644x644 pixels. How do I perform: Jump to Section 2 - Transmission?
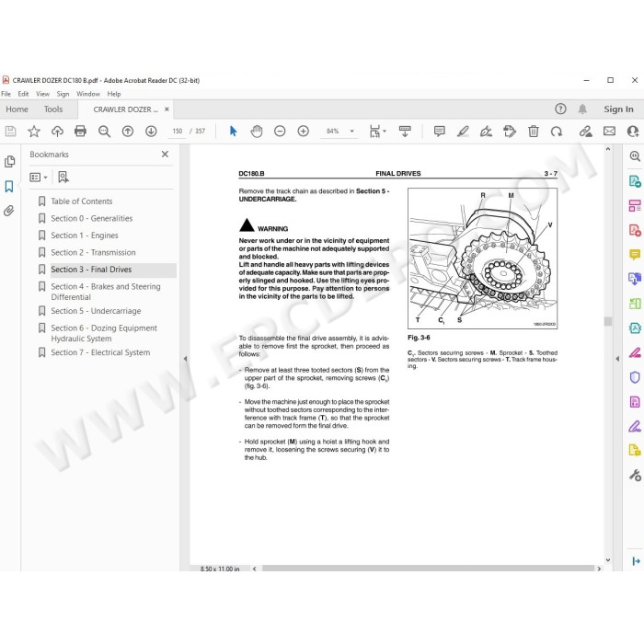pyautogui.click(x=93, y=252)
